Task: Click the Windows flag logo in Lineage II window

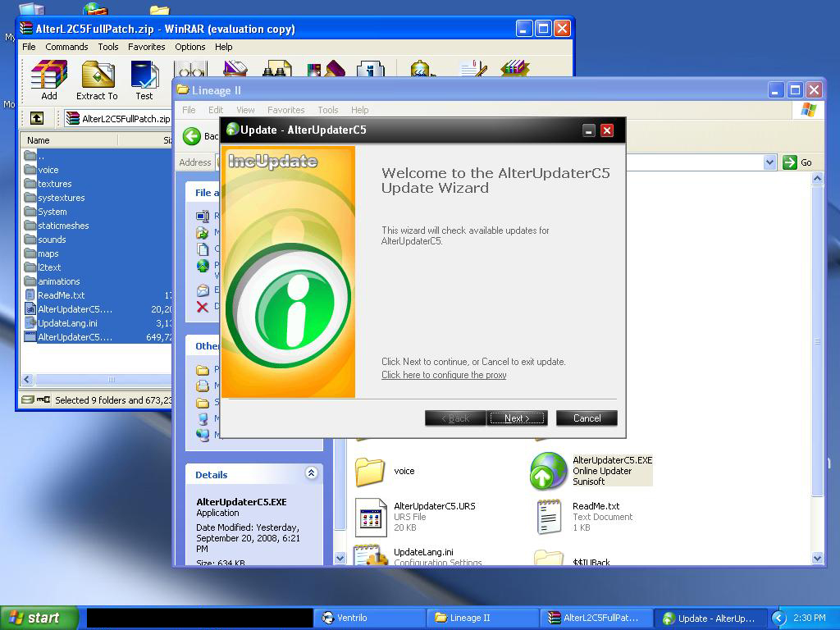Action: point(808,110)
